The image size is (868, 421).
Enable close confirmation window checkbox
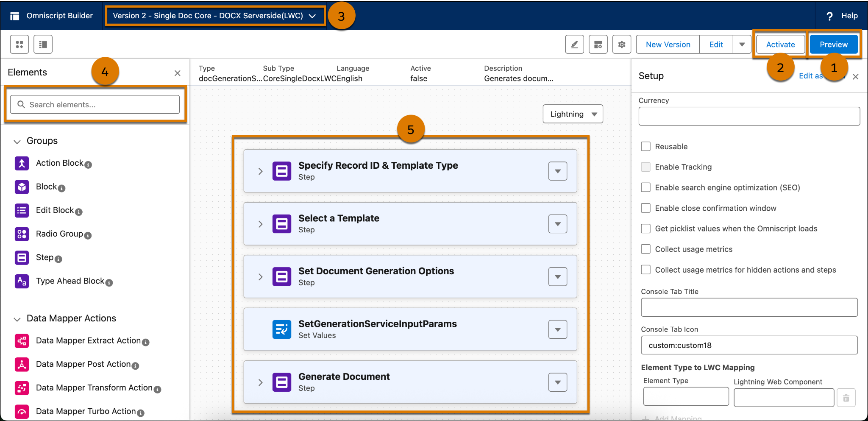tap(645, 208)
